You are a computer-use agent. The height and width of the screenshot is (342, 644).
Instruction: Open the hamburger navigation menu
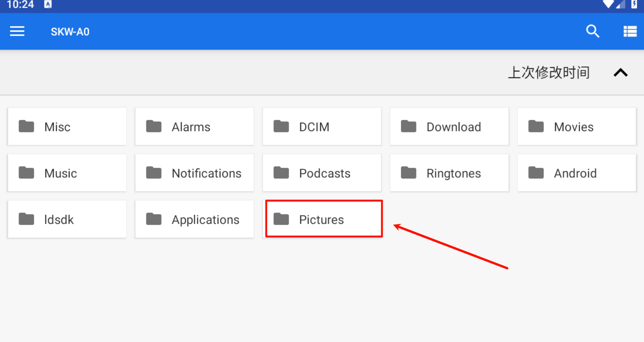point(17,31)
